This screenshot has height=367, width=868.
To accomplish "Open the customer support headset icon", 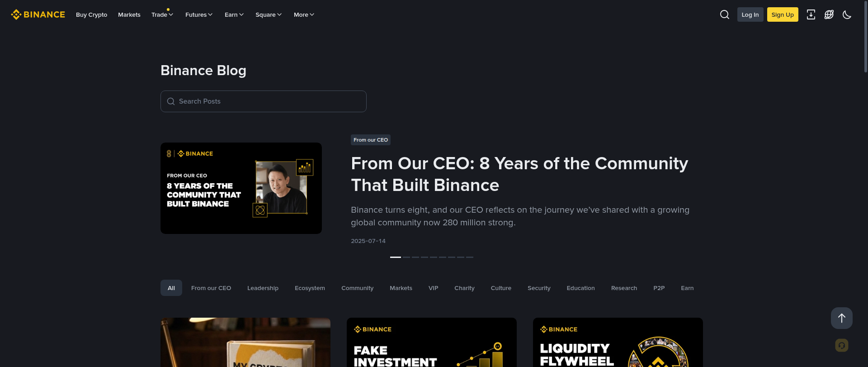I will click(842, 345).
